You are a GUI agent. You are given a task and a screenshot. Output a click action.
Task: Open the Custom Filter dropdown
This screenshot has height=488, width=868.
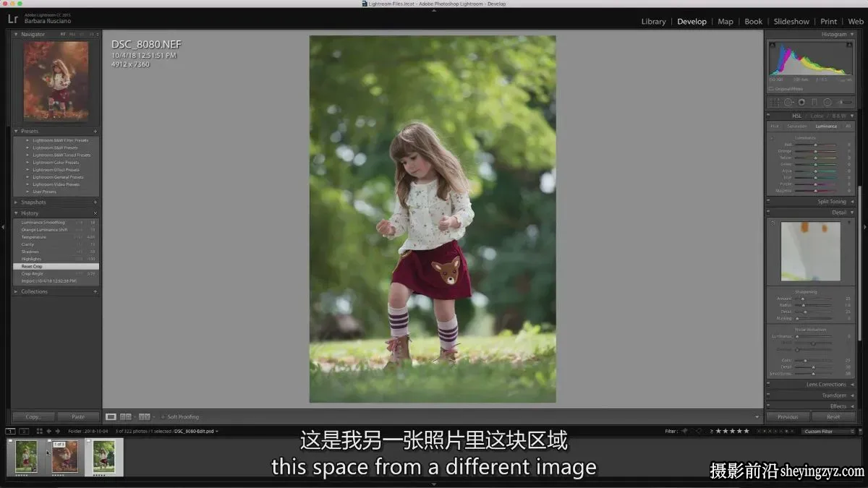point(828,431)
